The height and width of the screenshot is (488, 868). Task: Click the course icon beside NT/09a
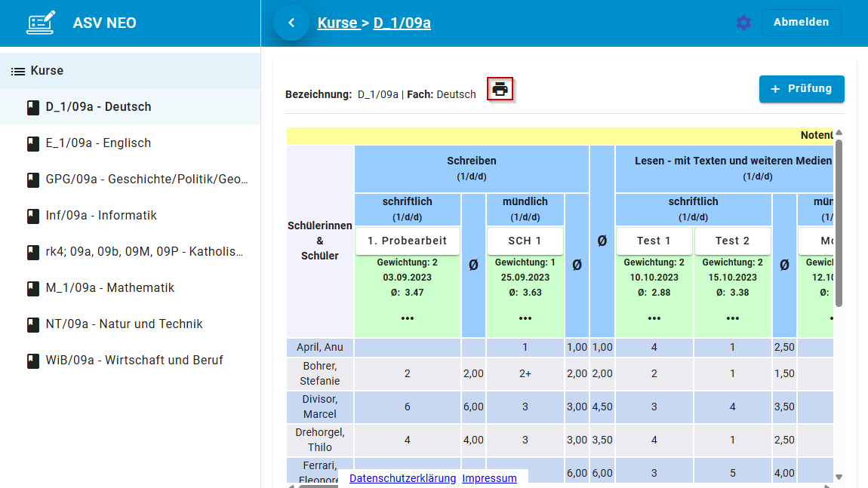coord(32,324)
